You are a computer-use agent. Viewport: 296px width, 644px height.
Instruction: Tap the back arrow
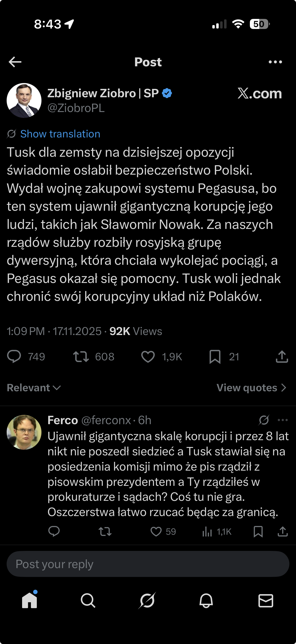[15, 62]
